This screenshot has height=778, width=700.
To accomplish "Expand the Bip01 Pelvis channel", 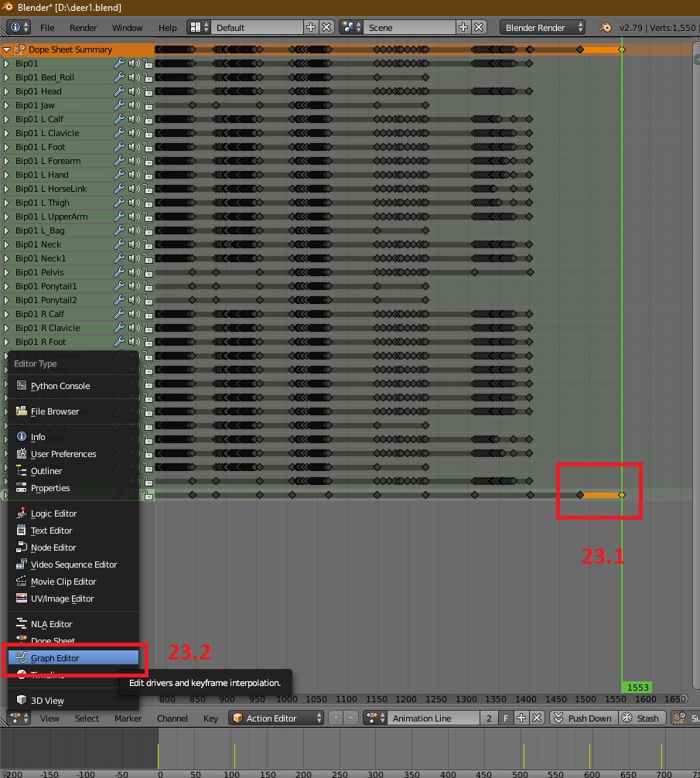I will pos(6,272).
